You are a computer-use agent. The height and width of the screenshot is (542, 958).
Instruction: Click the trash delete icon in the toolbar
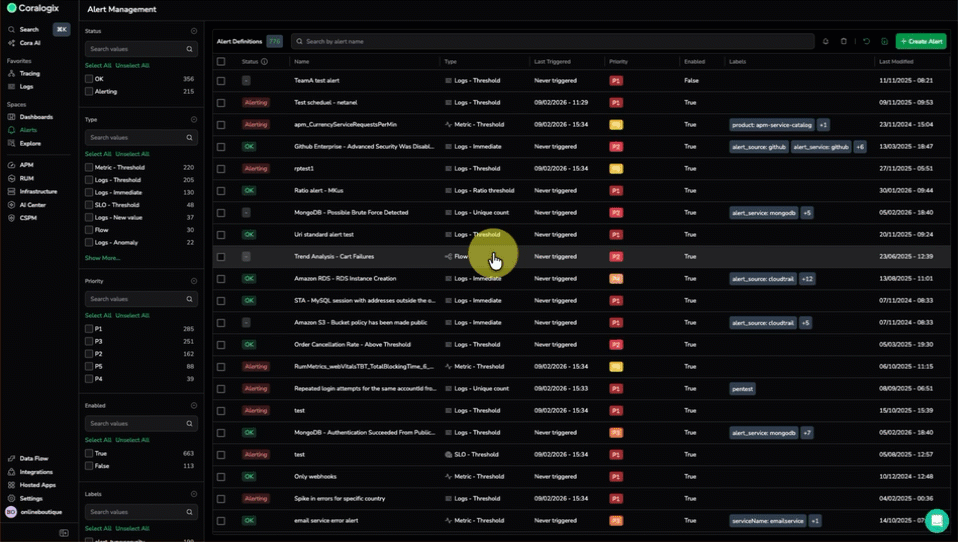(x=843, y=42)
